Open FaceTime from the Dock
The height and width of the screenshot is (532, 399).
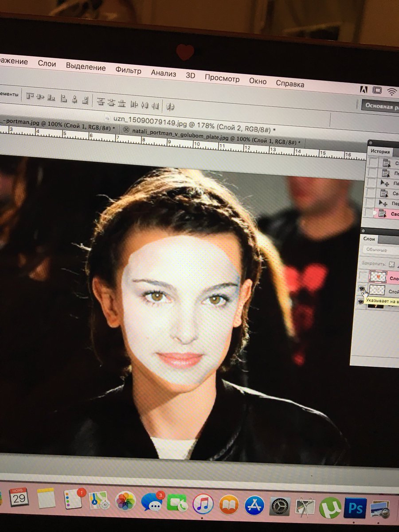click(177, 503)
